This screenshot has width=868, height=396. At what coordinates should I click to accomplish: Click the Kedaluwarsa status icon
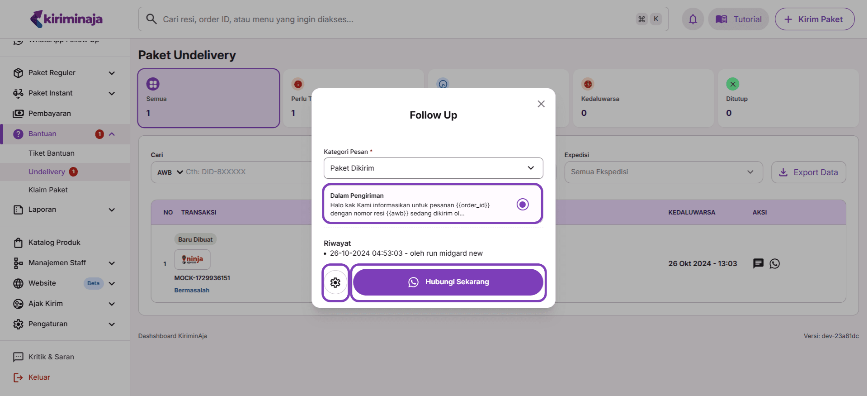[x=587, y=84]
